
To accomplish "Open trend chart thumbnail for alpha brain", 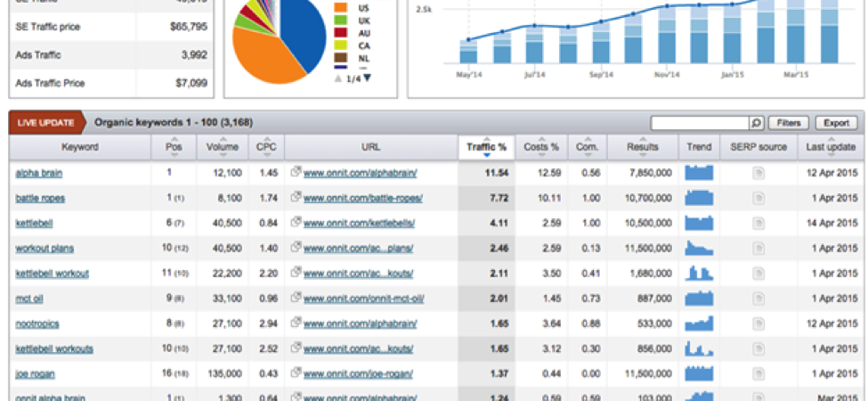I will tap(699, 173).
